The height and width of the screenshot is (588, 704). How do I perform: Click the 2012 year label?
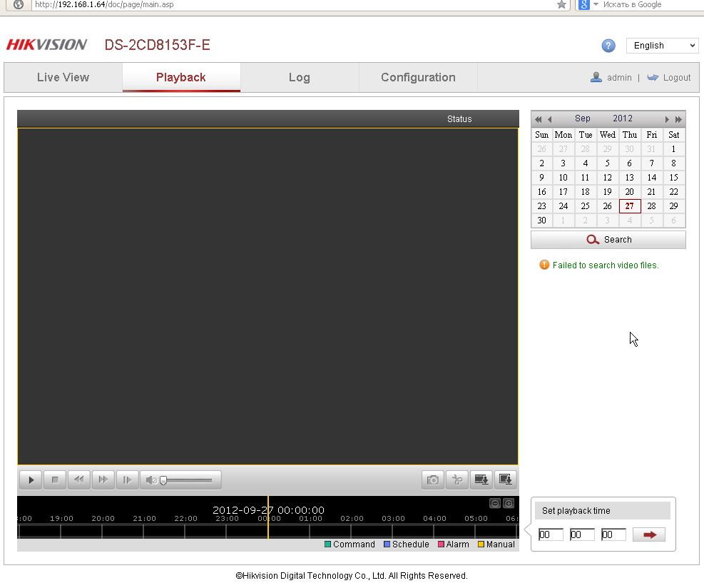(622, 118)
